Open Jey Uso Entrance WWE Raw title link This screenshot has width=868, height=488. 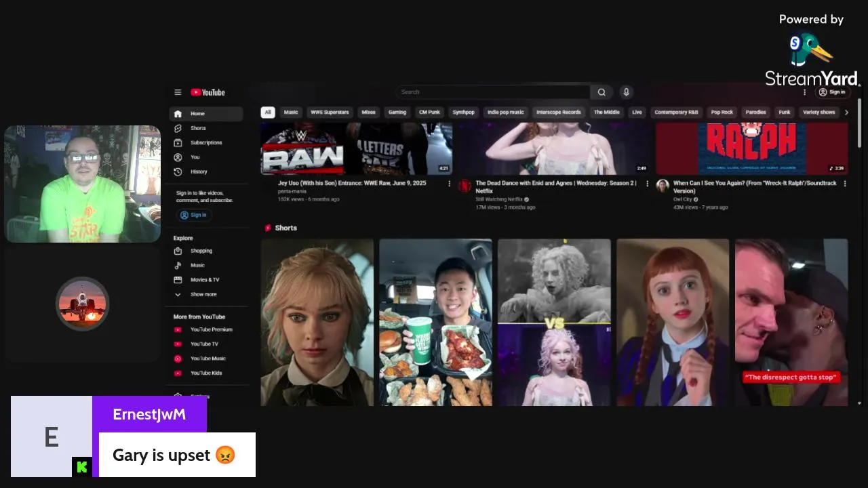click(x=352, y=183)
